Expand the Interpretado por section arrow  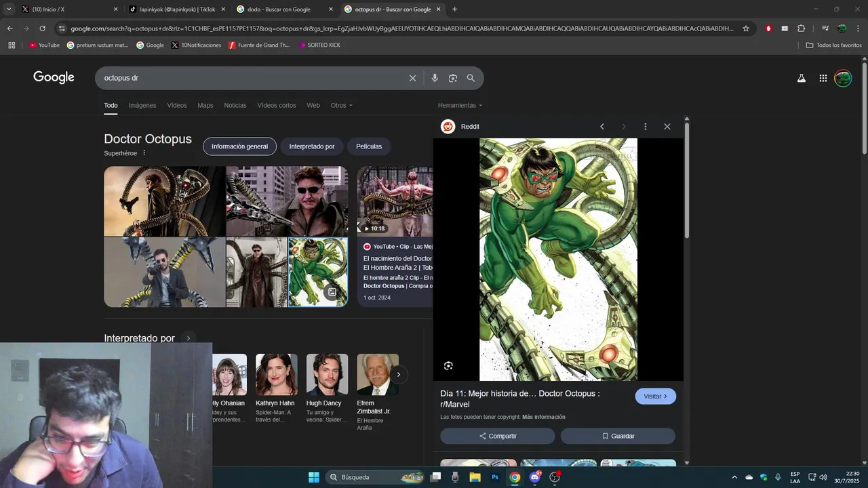[189, 338]
